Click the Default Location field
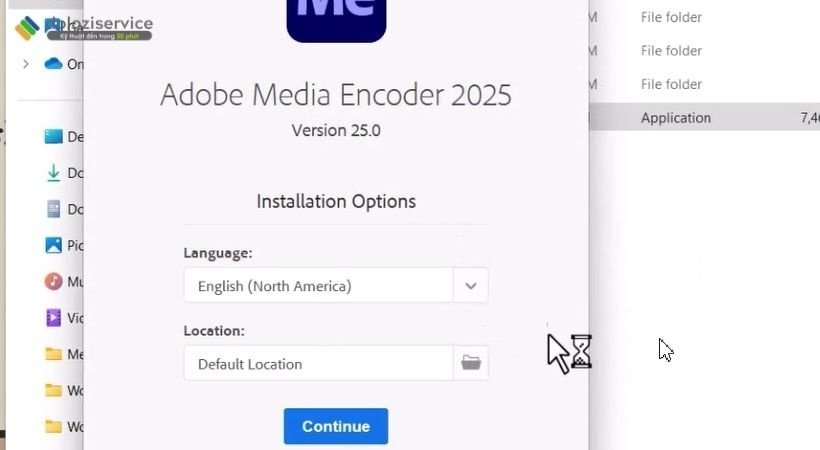 pos(318,363)
